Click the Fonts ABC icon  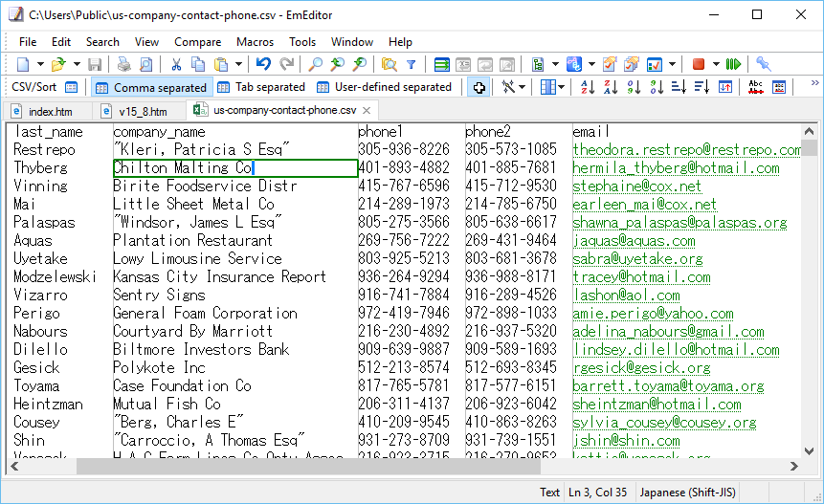(574, 65)
